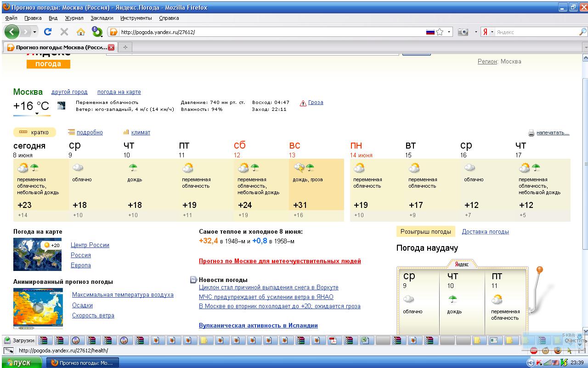Image resolution: width=588 pixels, height=368 pixels.
Task: Click the umbrella rain icon for чт 10
Action: pos(133,167)
